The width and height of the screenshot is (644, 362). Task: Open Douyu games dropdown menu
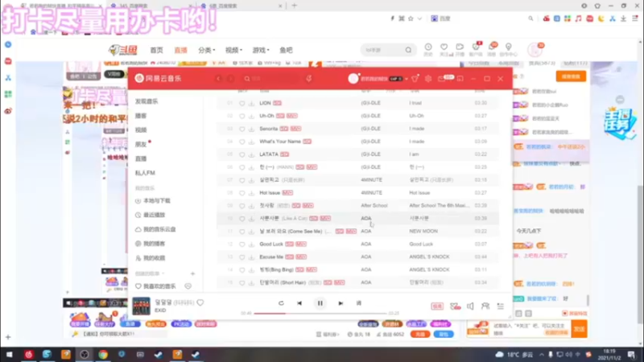(261, 50)
